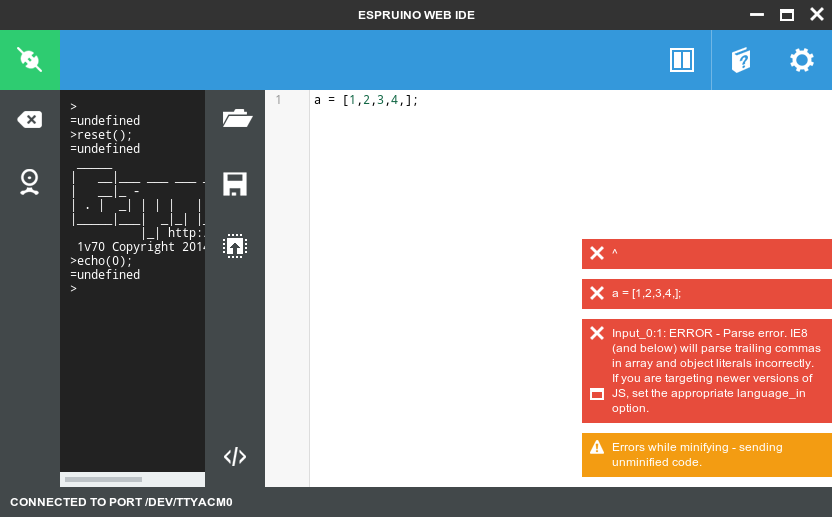Dismiss the 'Input_0:1: ERROR - Parse error' notification
Screen dimensions: 832x517
pyautogui.click(x=597, y=333)
